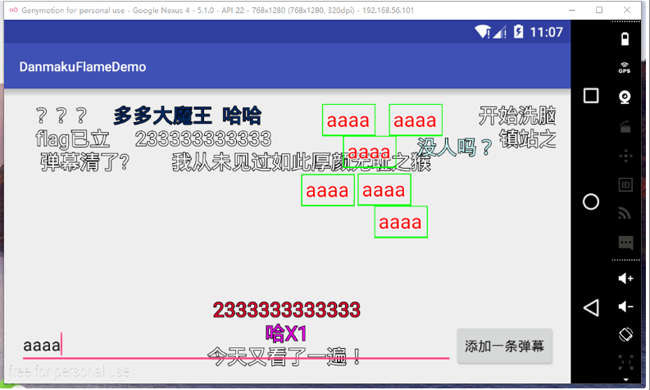Screen dimensions: 650x390
Task: Maximize the Genymotion window
Action: tap(599, 10)
